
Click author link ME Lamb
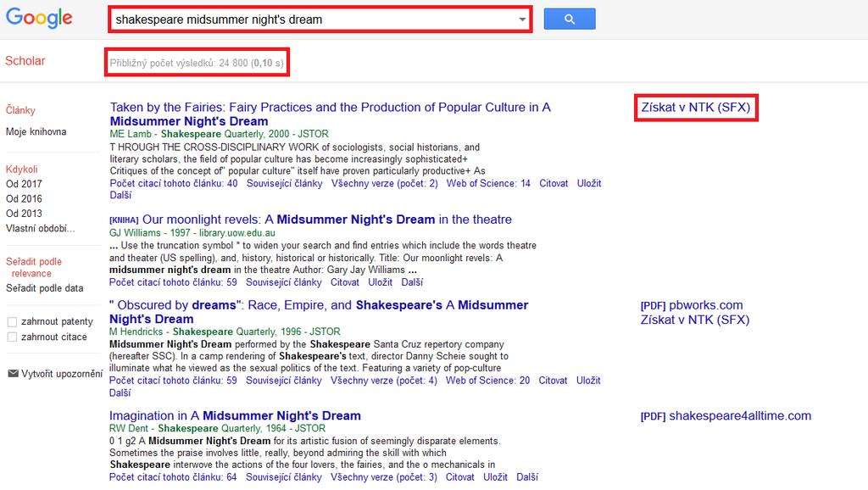131,134
